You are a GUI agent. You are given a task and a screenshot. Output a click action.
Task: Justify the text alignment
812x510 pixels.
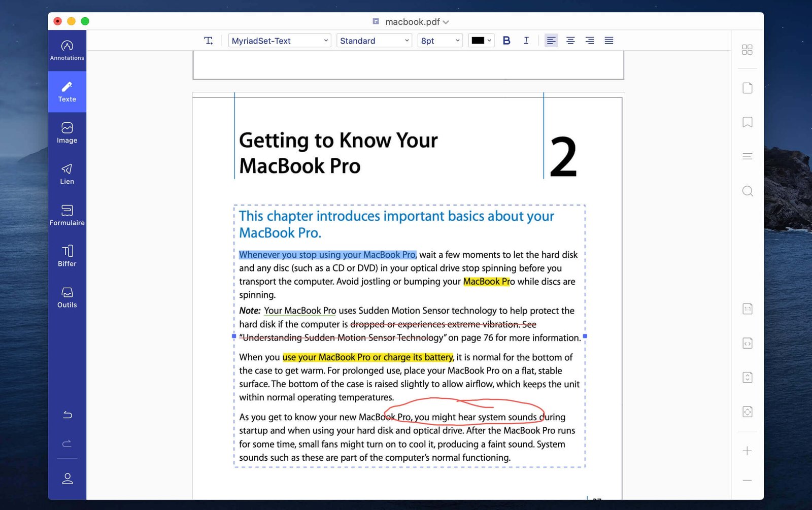(x=609, y=41)
